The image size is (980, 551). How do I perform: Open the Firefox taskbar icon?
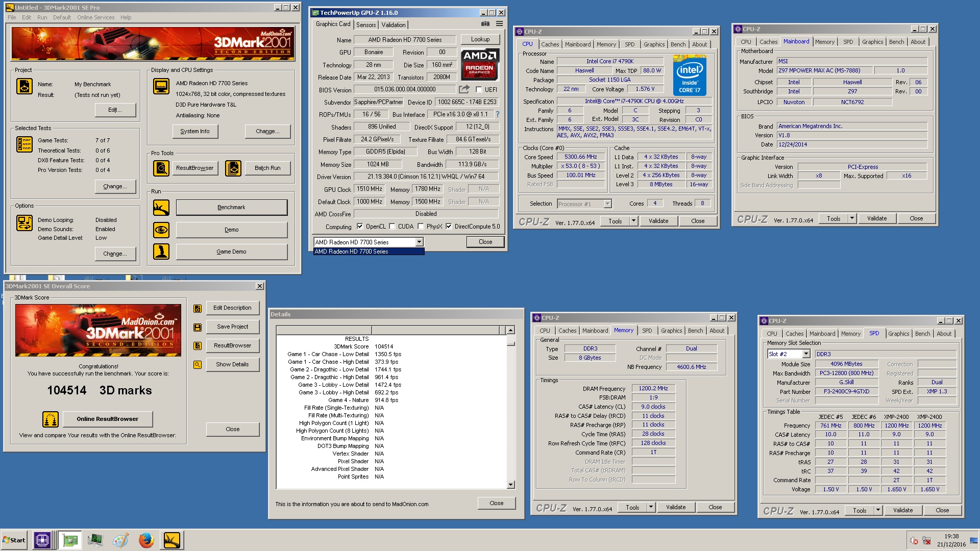coord(146,540)
